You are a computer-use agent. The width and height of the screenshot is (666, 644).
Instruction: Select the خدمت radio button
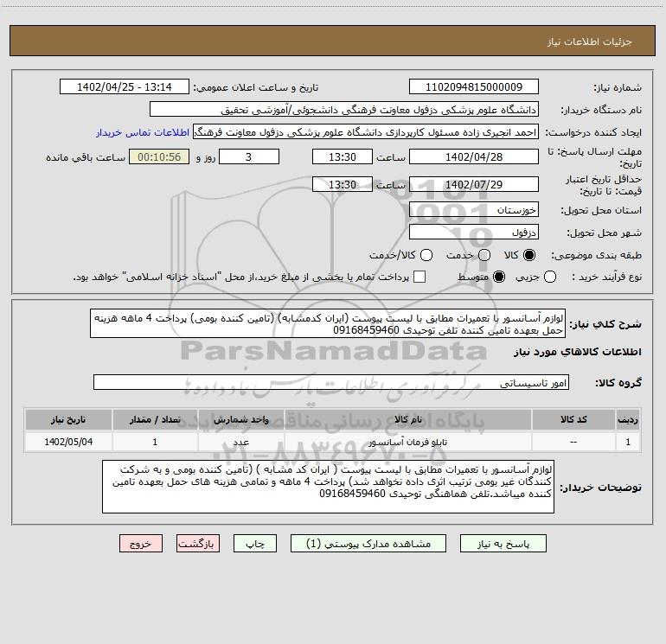pyautogui.click(x=484, y=255)
